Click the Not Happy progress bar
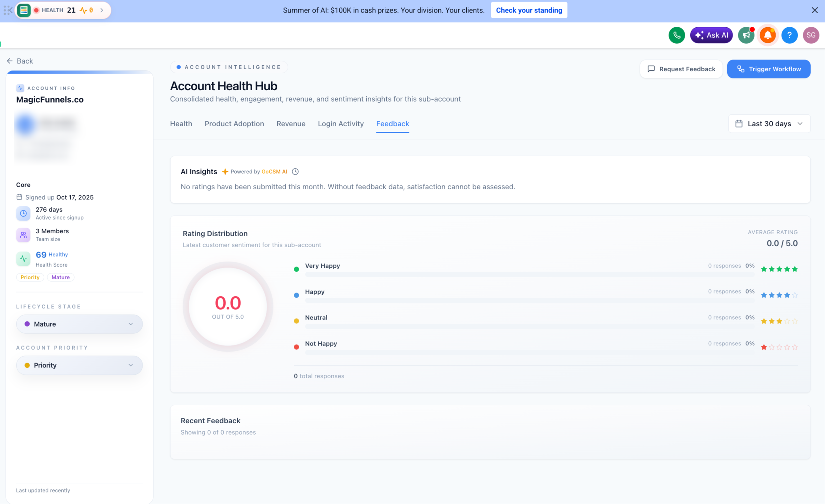 (530, 353)
